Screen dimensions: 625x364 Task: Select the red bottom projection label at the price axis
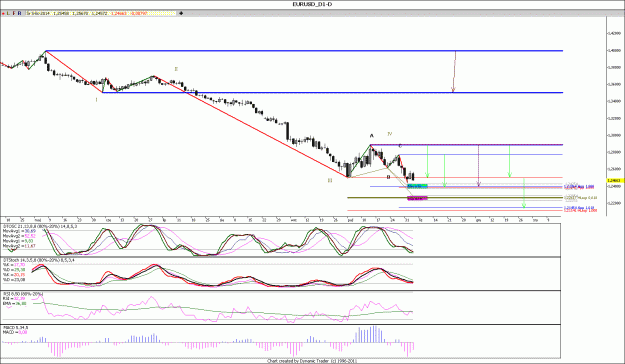580,211
